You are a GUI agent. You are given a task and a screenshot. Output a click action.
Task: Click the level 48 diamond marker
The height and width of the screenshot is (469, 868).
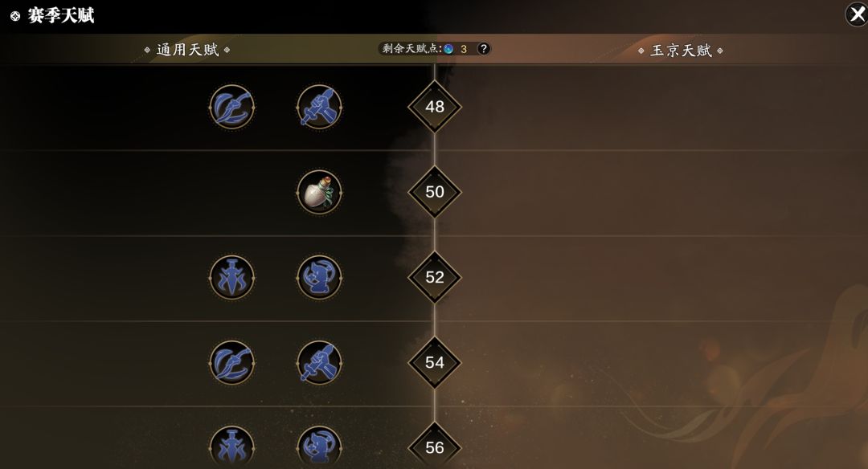click(435, 106)
